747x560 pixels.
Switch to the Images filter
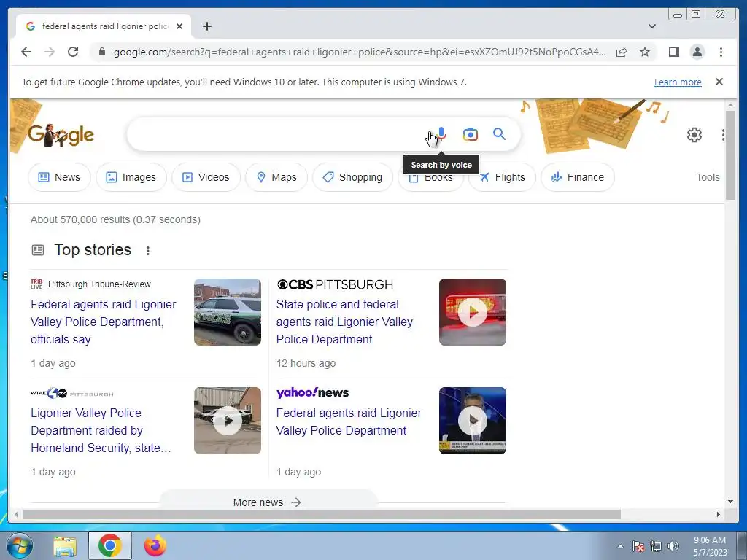pos(131,177)
